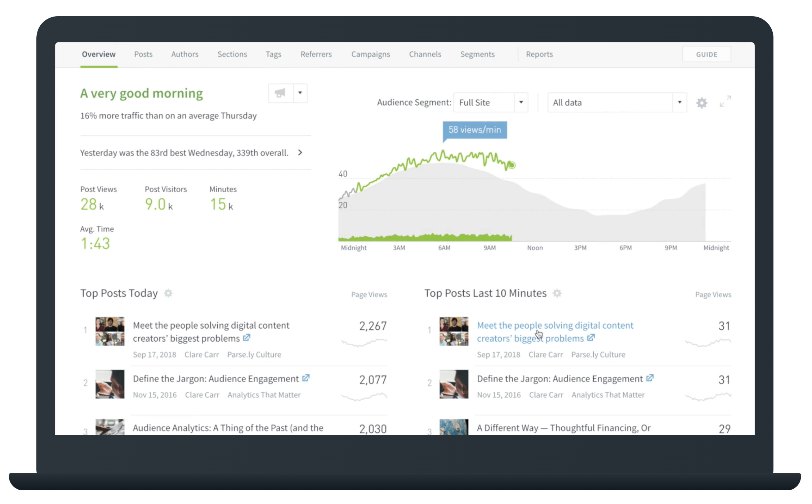Image resolution: width=812 pixels, height=504 pixels.
Task: Open the Authors tab
Action: tap(184, 54)
